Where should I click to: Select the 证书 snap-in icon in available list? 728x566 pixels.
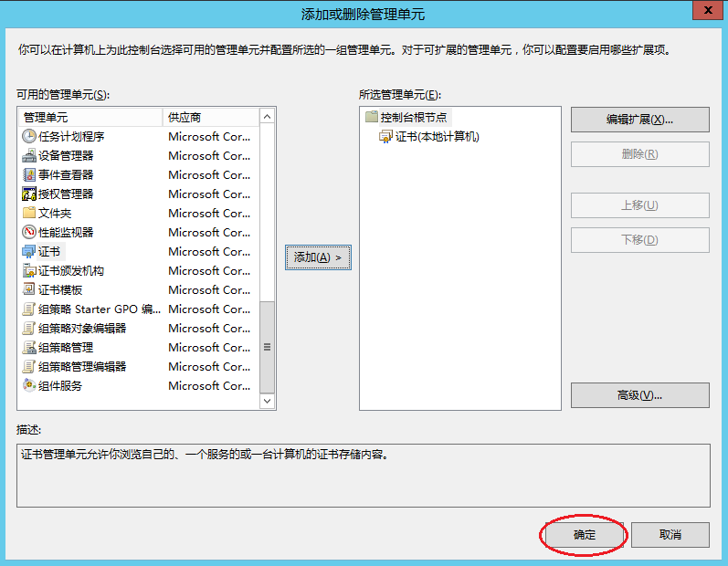point(29,251)
